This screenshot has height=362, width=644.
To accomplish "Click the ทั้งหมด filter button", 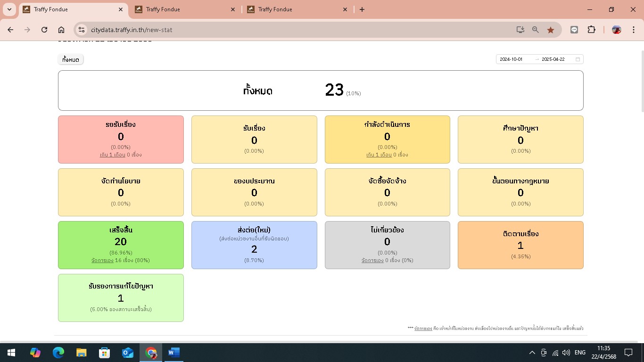I will (71, 59).
